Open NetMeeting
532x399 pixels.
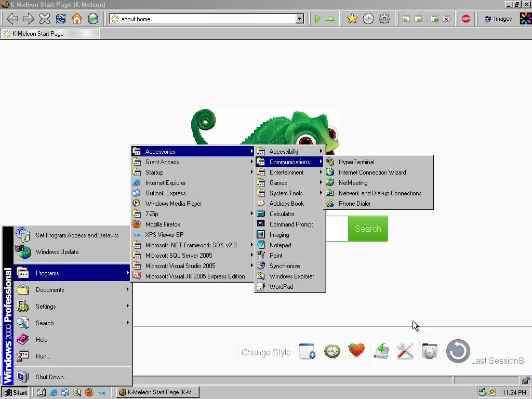tap(378, 182)
